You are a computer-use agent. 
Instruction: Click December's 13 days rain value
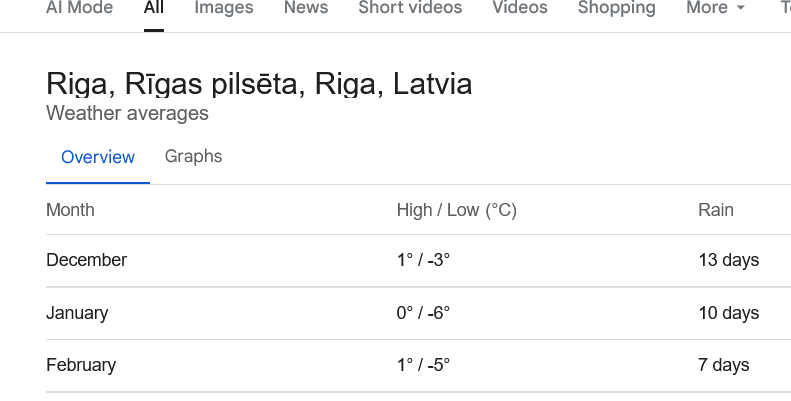pyautogui.click(x=728, y=260)
